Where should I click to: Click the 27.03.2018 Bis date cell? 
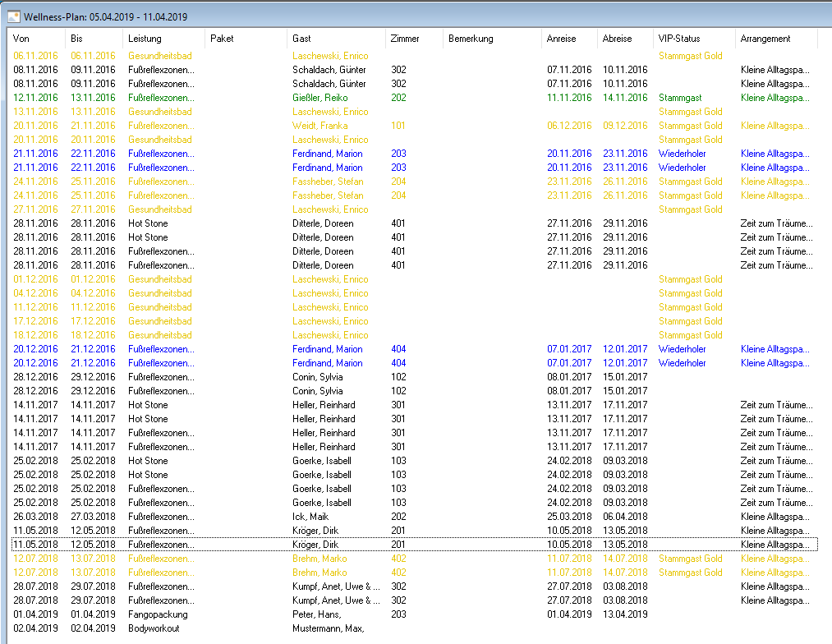[93, 517]
